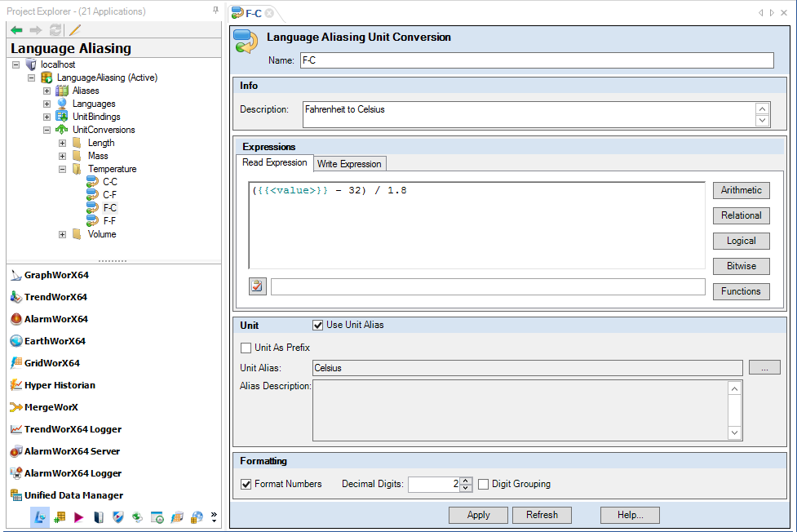
Task: Disable the Use Unit Alias checkbox
Action: [318, 325]
